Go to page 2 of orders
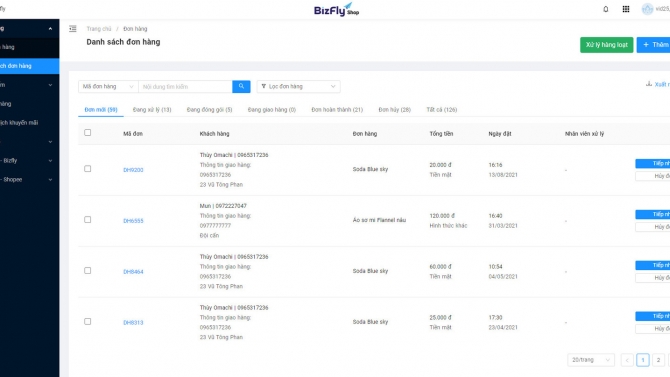 (x=658, y=360)
